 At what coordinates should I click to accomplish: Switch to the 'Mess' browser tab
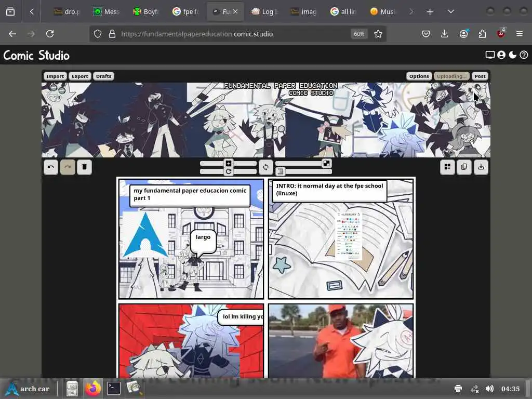pos(107,12)
